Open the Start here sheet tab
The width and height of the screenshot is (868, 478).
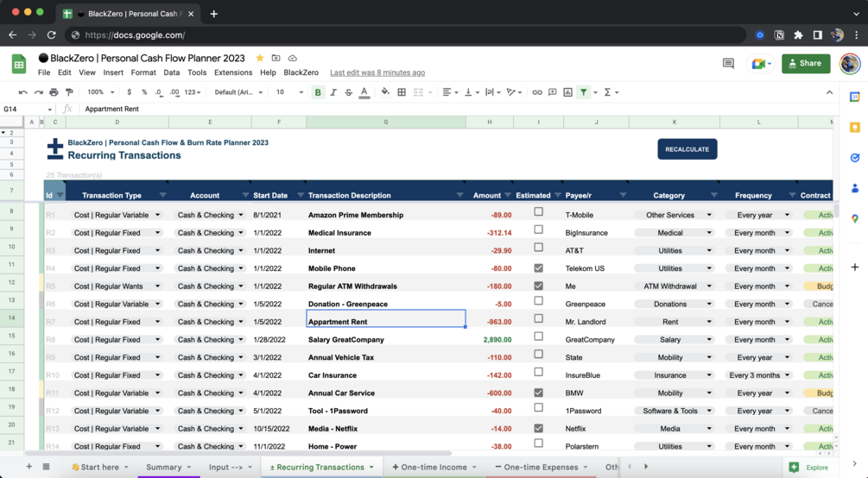click(x=99, y=467)
